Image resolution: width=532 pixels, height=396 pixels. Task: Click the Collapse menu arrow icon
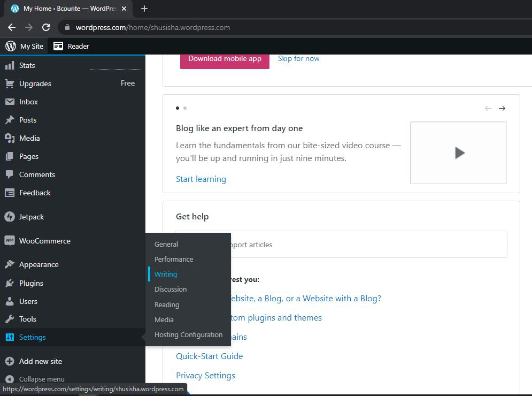click(x=10, y=379)
